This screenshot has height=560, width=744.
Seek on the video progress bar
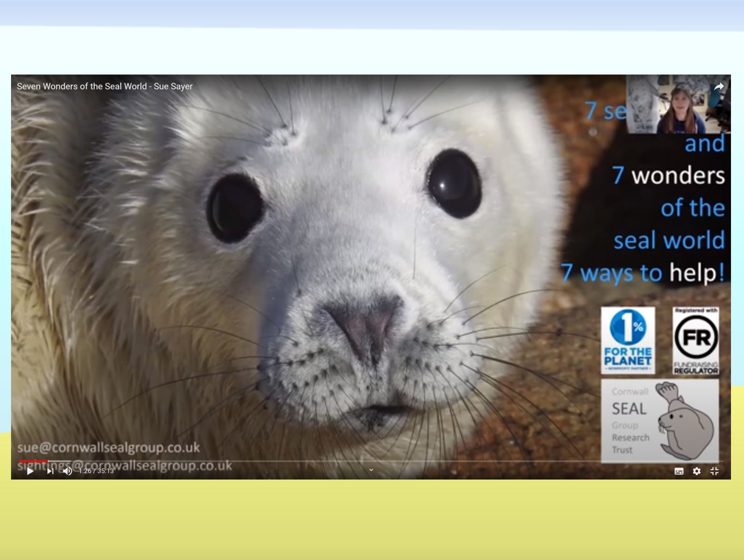tap(370, 461)
